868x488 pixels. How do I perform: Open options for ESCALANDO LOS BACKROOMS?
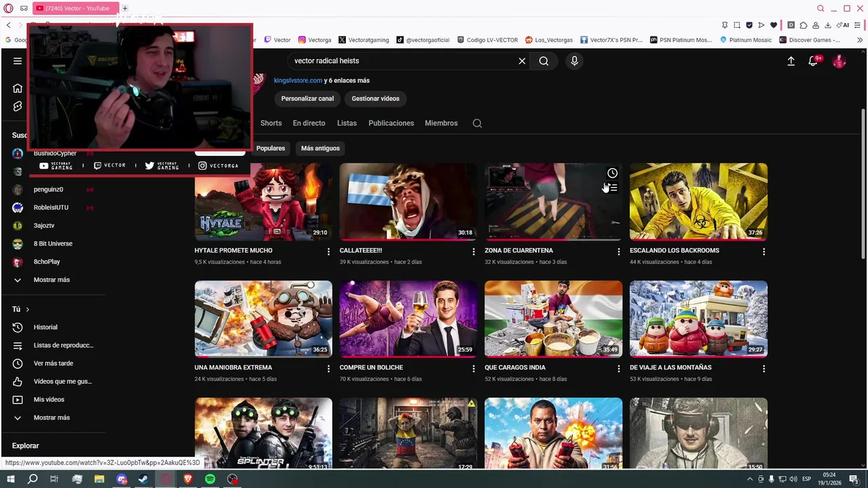coord(764,251)
